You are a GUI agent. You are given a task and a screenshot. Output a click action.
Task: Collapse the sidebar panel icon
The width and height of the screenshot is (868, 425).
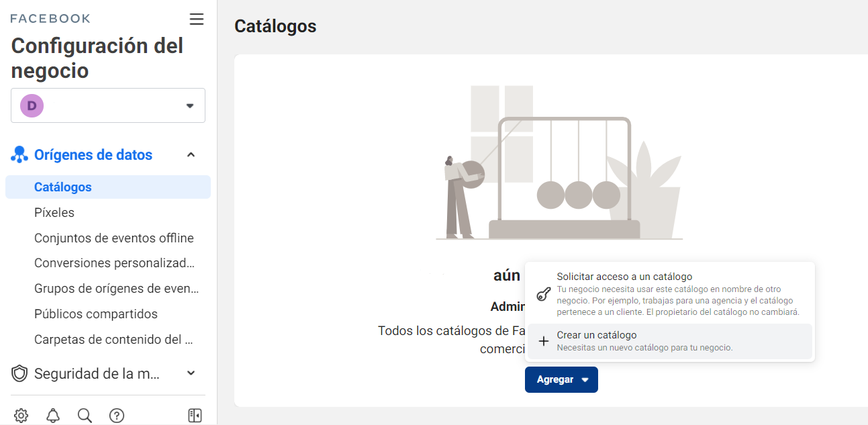click(195, 416)
